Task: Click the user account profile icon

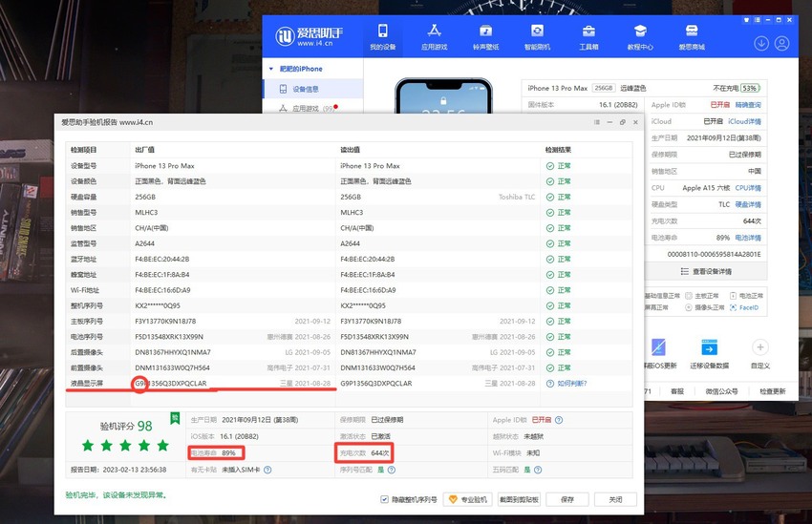Action: coord(782,44)
